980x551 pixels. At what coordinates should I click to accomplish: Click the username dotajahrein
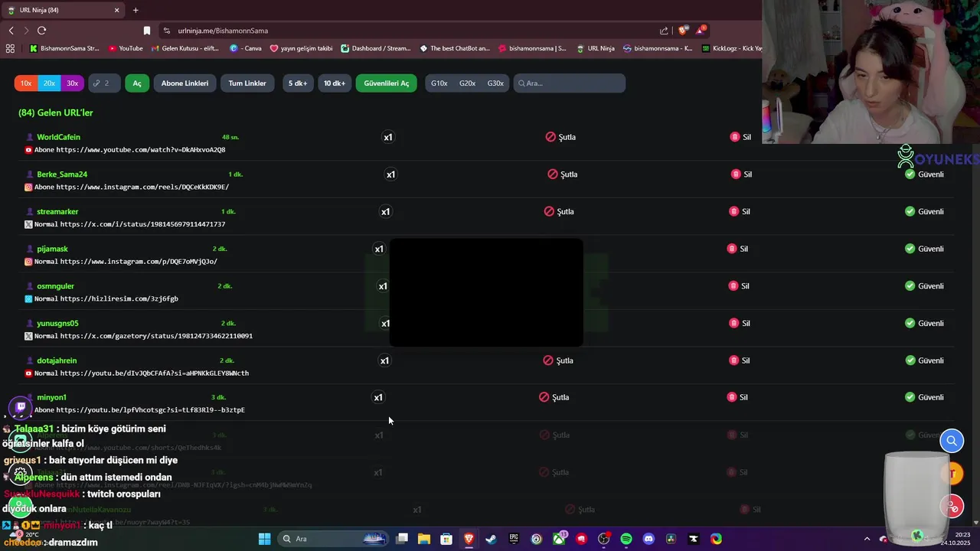[57, 360]
